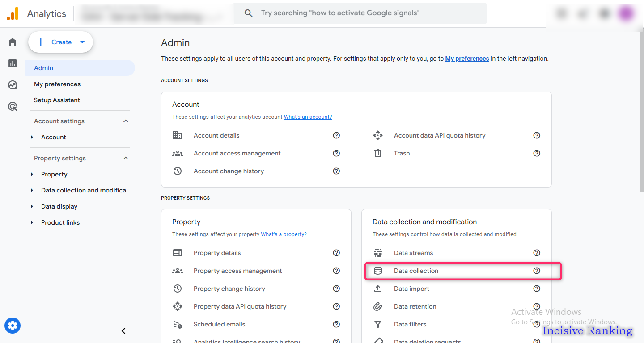
Task: Click the Account change history clock icon
Action: coord(178,171)
